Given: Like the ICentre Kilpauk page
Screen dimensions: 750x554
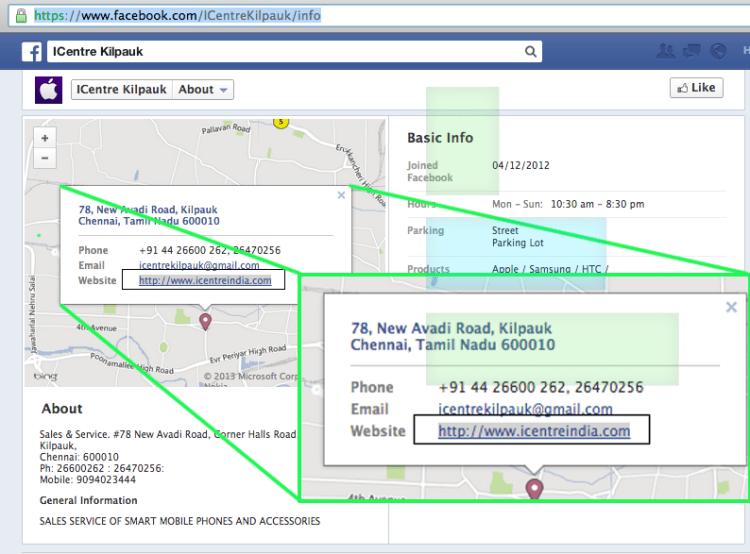Looking at the screenshot, I should point(696,88).
